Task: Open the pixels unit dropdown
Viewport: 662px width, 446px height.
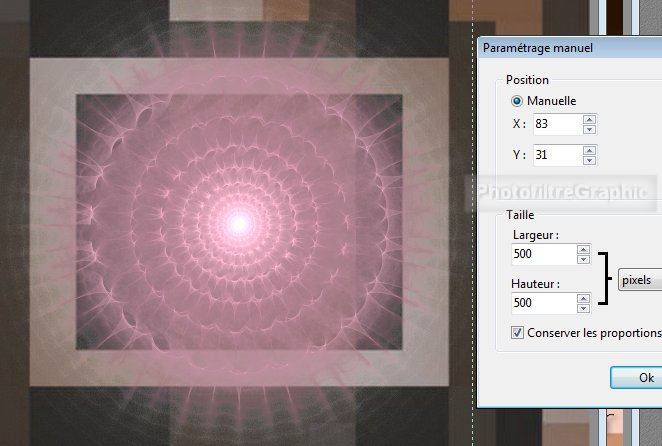Action: pos(638,280)
